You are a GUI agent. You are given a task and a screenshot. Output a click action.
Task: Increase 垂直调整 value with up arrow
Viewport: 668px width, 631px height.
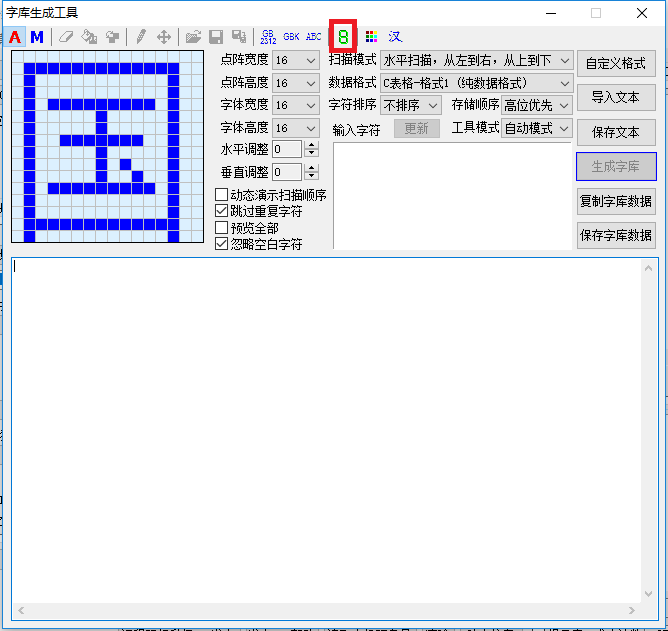pyautogui.click(x=312, y=168)
